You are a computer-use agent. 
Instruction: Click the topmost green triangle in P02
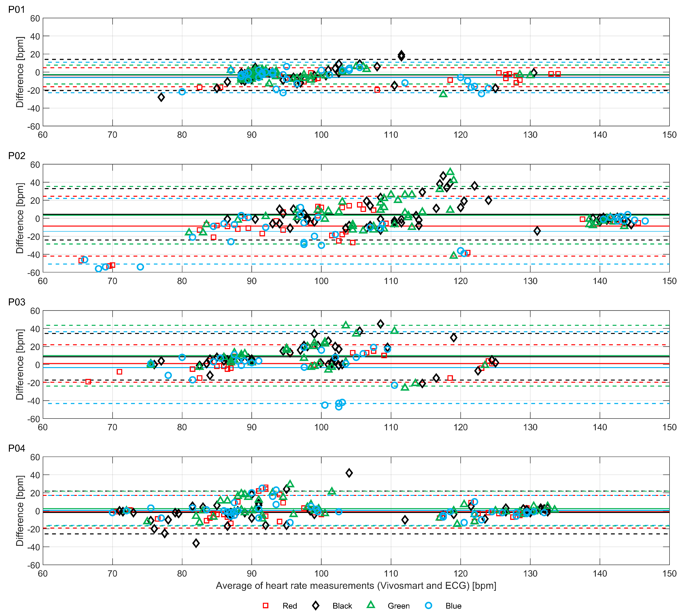click(450, 172)
